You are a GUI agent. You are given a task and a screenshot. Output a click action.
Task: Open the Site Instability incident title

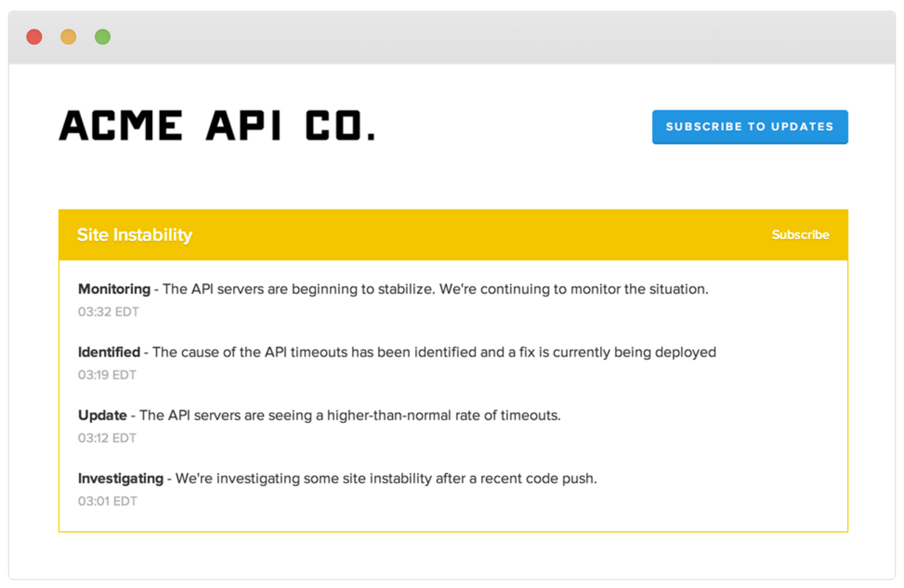[x=134, y=235]
